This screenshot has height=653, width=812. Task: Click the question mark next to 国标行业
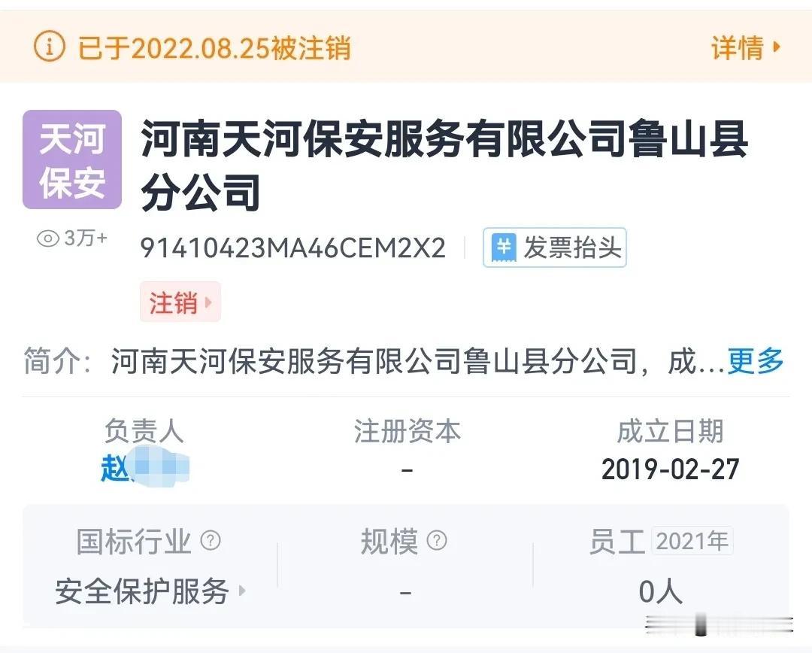tap(211, 541)
